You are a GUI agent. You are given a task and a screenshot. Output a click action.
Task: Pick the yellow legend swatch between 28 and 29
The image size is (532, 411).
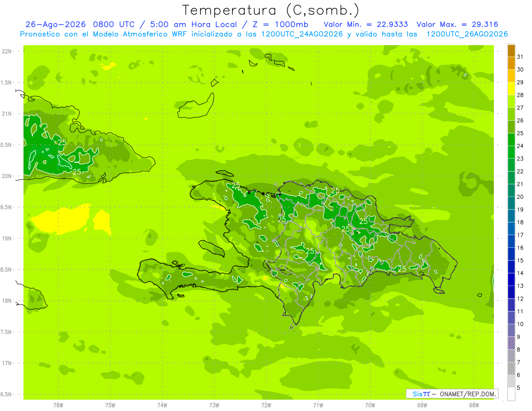point(511,89)
